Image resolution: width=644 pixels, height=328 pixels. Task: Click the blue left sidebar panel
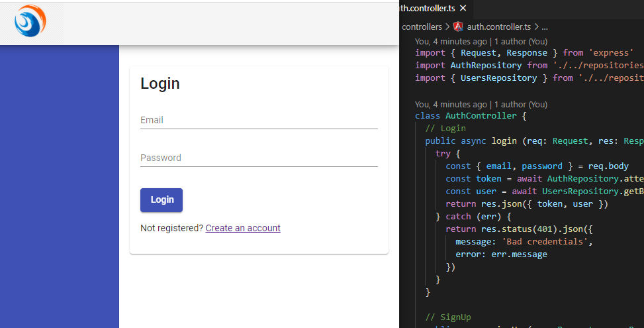tap(60, 186)
